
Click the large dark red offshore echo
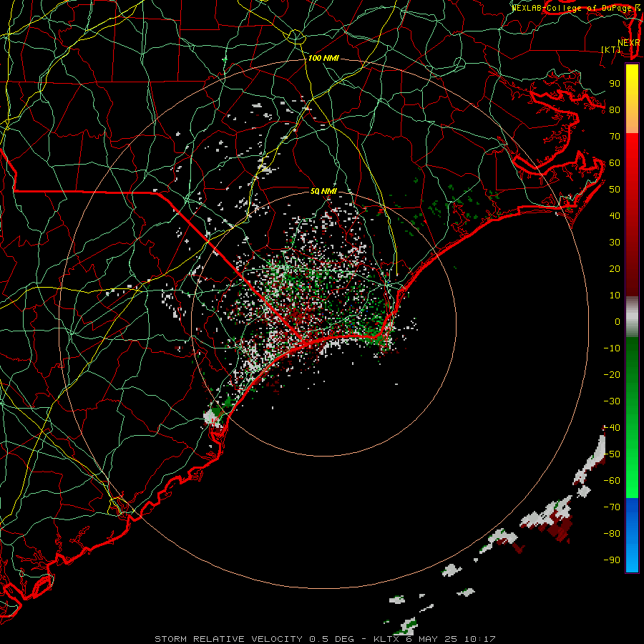coord(560,530)
